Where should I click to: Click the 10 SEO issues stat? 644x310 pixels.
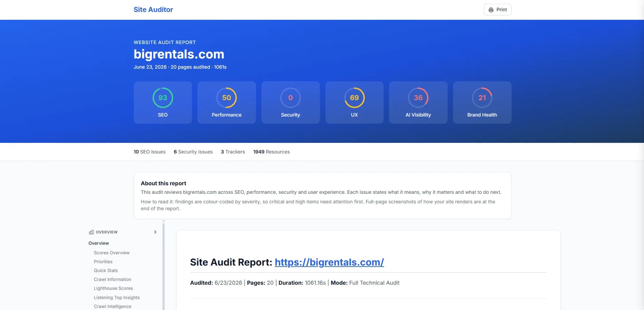pos(150,152)
